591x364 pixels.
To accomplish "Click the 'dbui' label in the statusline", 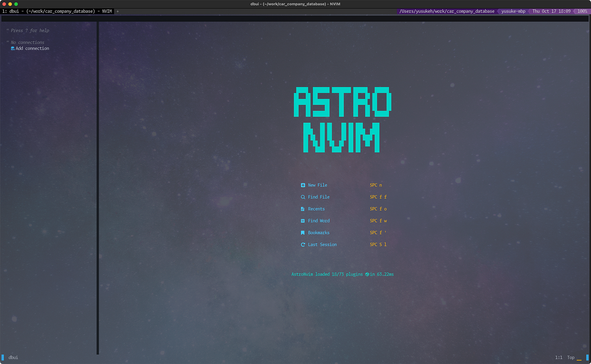I will [13, 357].
